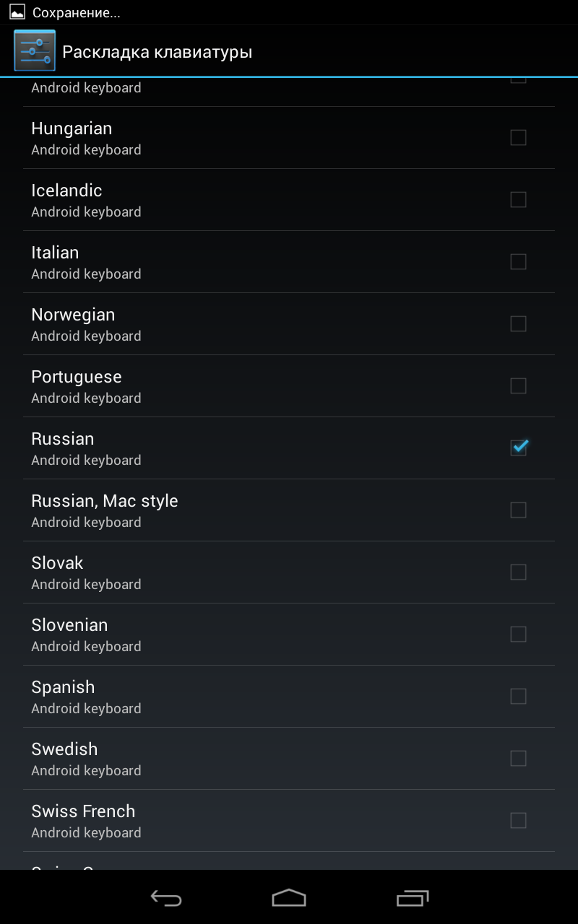Screen dimensions: 578x924
Task: Tap the Android home navigation button
Action: (x=289, y=898)
